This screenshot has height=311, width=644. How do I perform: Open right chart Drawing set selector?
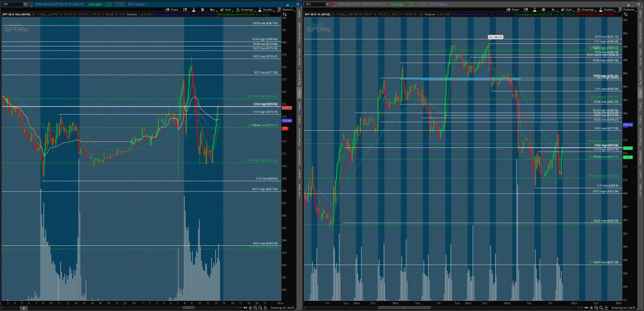(624, 308)
